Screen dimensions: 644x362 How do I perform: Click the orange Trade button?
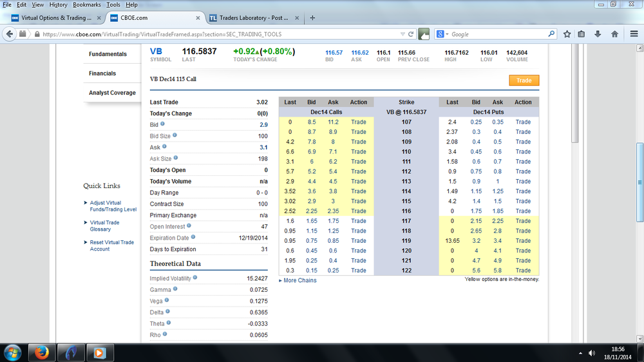(524, 80)
